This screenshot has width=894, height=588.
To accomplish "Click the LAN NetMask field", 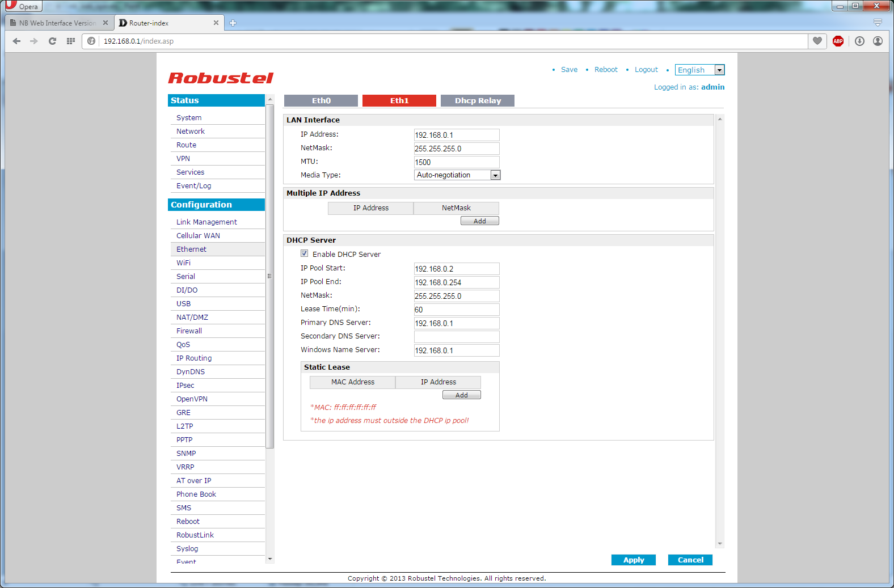I will [457, 149].
